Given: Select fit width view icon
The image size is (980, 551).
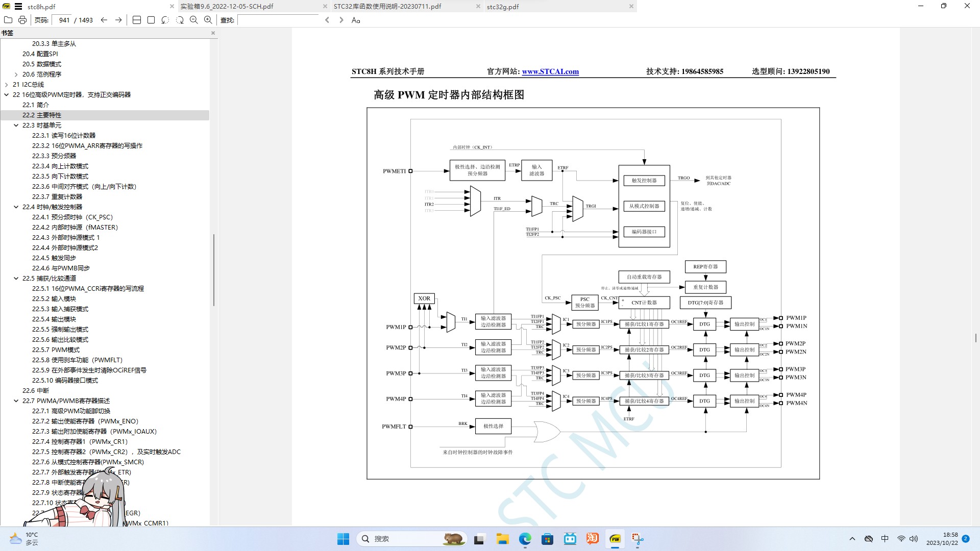Looking at the screenshot, I should (x=136, y=20).
